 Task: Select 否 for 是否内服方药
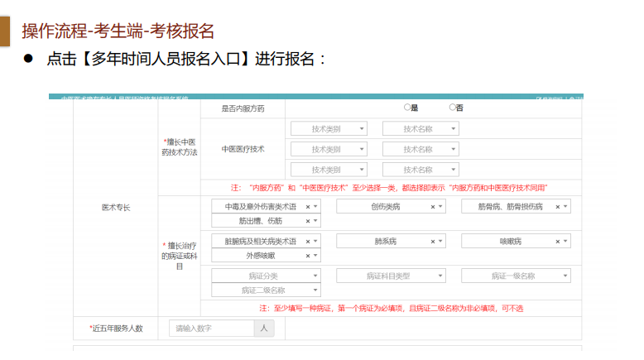click(x=453, y=108)
